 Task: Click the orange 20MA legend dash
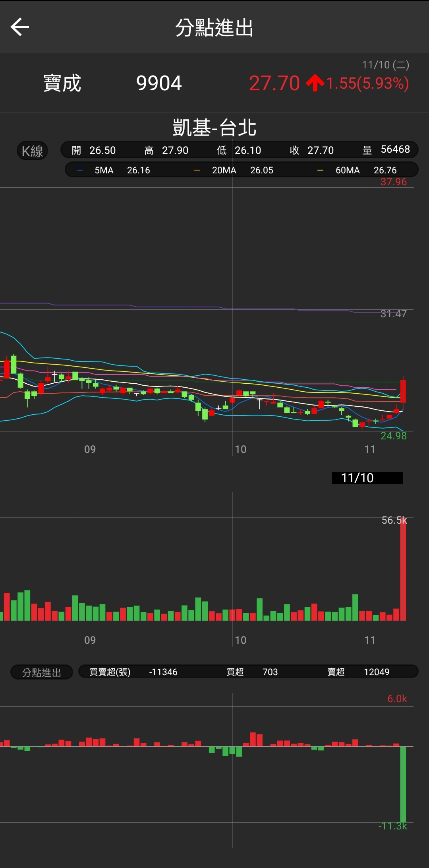click(x=197, y=171)
